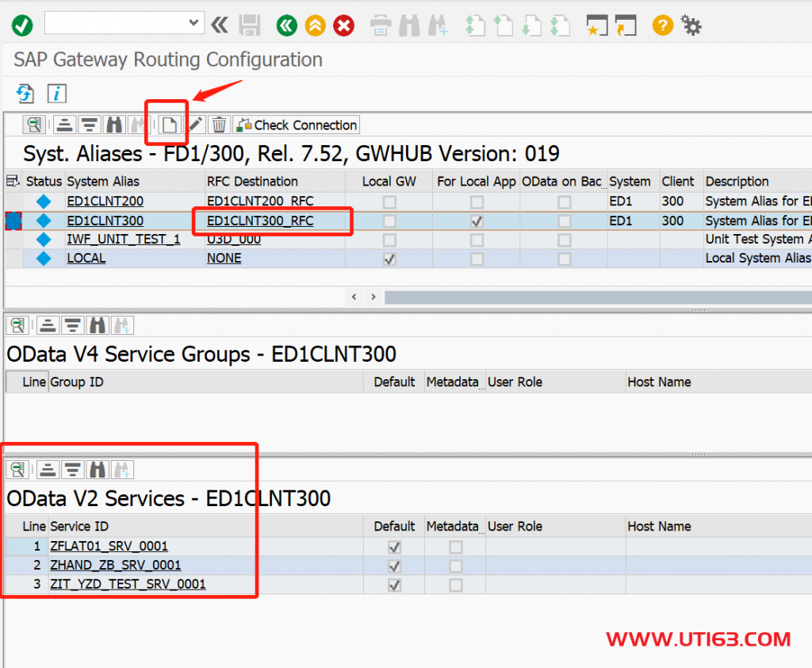Open the ED1CLNT200 system alias link
812x668 pixels.
coord(105,201)
